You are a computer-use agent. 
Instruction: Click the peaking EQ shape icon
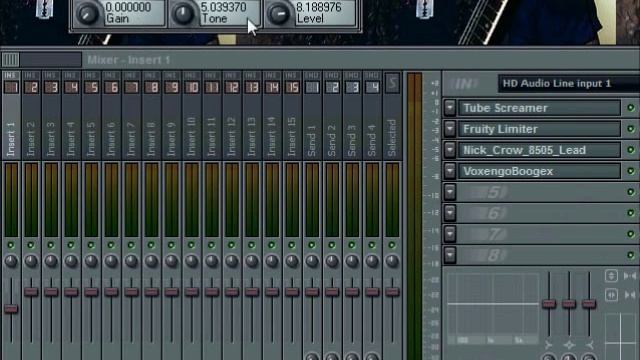coord(569,345)
